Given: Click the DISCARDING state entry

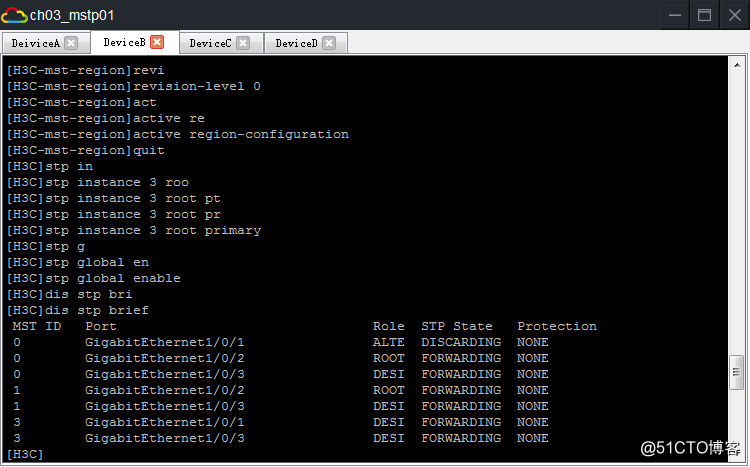Looking at the screenshot, I should pyautogui.click(x=461, y=343).
